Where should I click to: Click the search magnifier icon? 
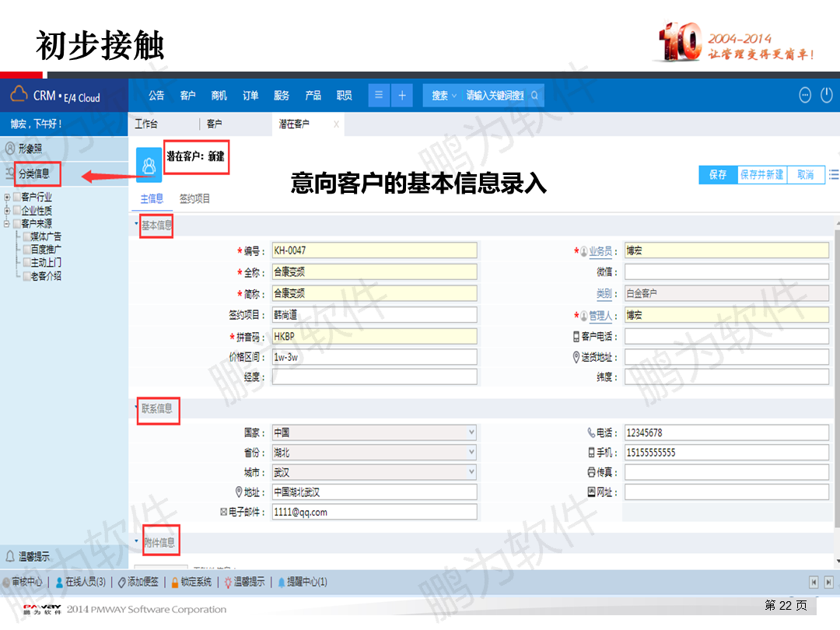point(534,96)
